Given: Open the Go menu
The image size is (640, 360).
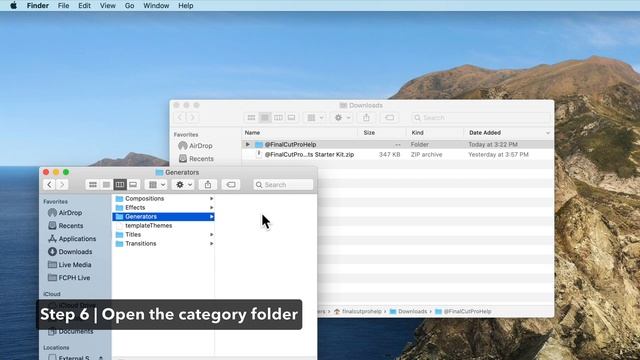Looking at the screenshot, I should (x=129, y=6).
